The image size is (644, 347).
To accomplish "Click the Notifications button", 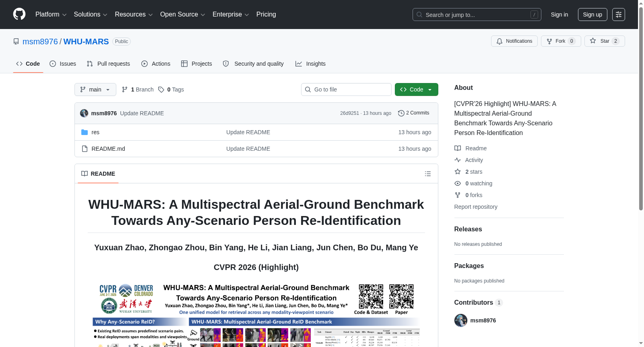I will 514,41.
